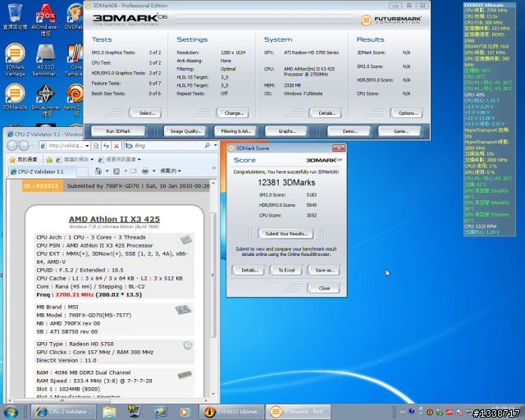Click the IE address bar URL field
Screen dimensions: 525x420
[x=65, y=146]
